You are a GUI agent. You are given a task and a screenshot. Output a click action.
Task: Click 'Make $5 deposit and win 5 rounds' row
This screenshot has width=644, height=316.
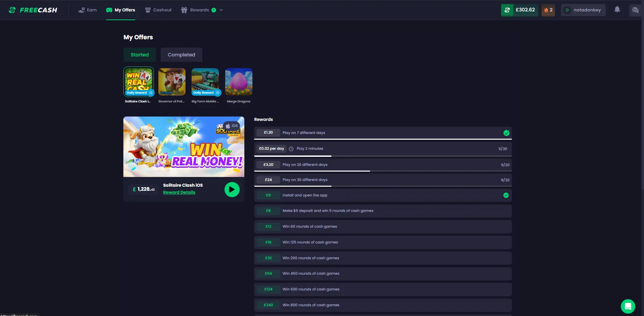coord(383,211)
